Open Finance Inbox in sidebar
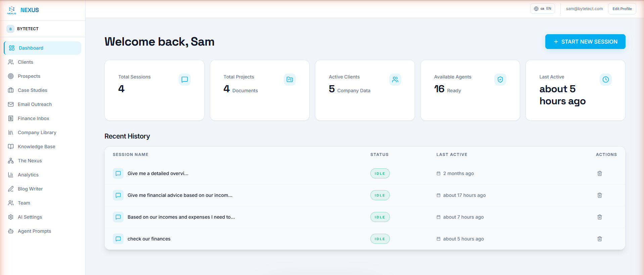Screen dimensions: 644x275 tap(43, 118)
